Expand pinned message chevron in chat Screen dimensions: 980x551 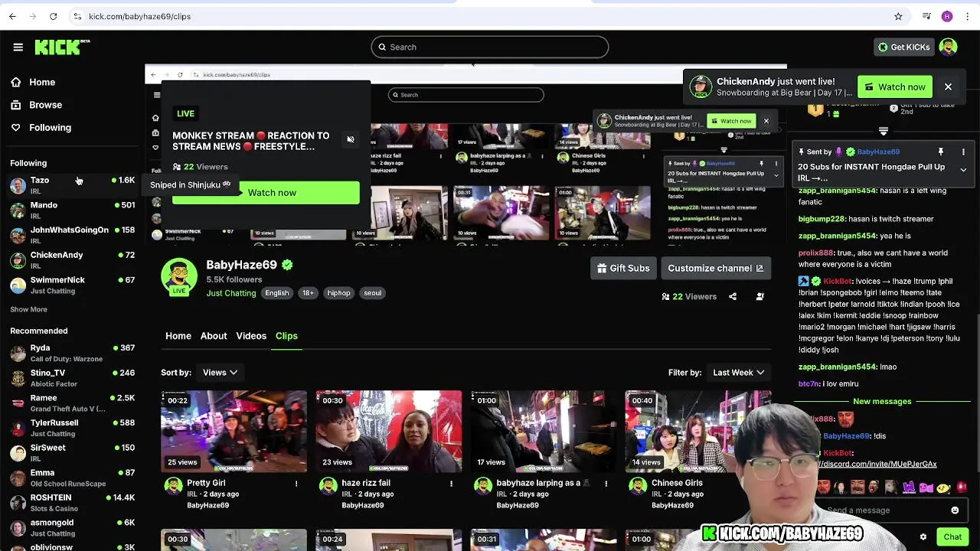click(x=963, y=170)
